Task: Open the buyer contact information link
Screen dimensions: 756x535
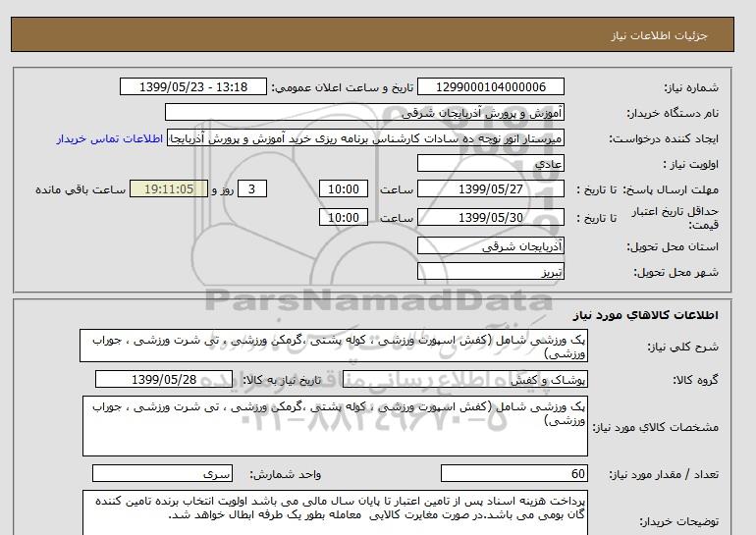Action: point(109,138)
